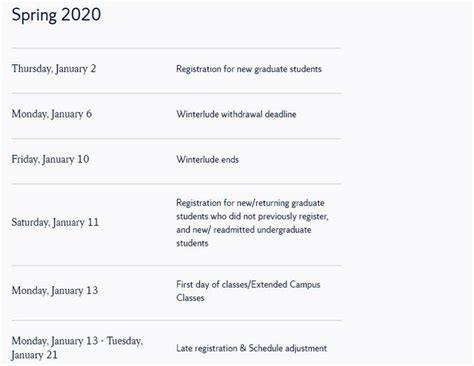Select the Saturday, January 11 date
Viewport: 474px width, 366px height.
click(55, 222)
